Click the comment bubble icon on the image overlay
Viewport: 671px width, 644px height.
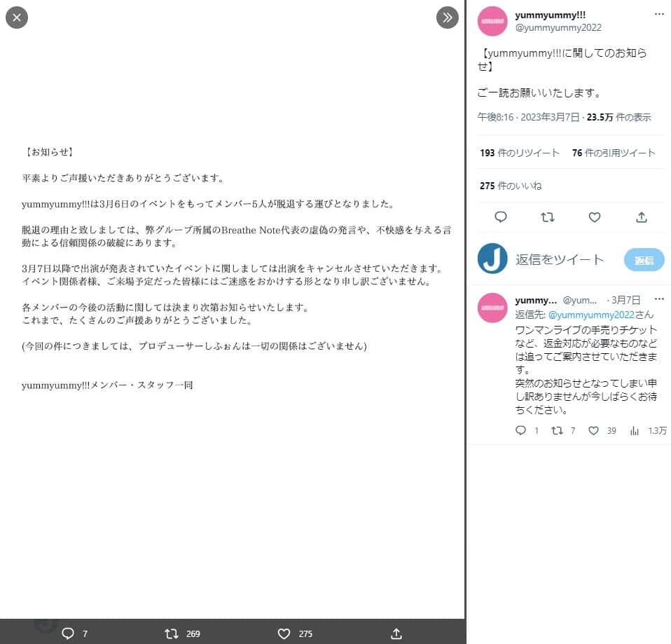point(69,633)
